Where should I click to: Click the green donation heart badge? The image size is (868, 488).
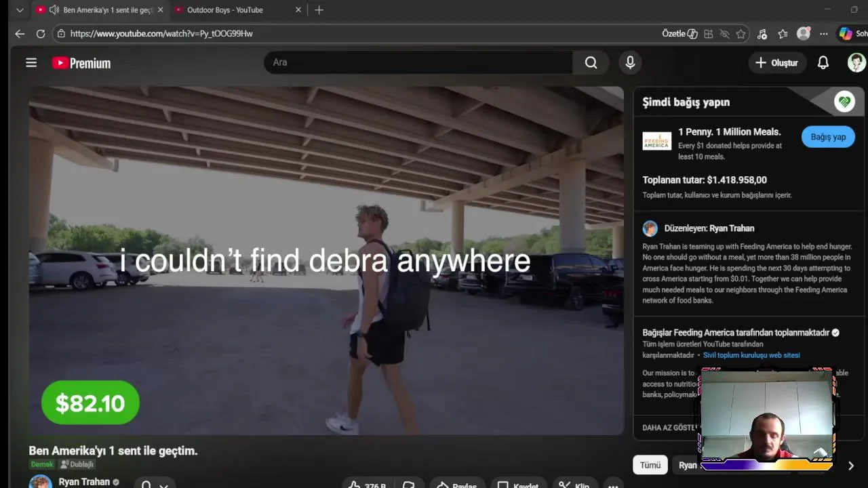tap(844, 102)
